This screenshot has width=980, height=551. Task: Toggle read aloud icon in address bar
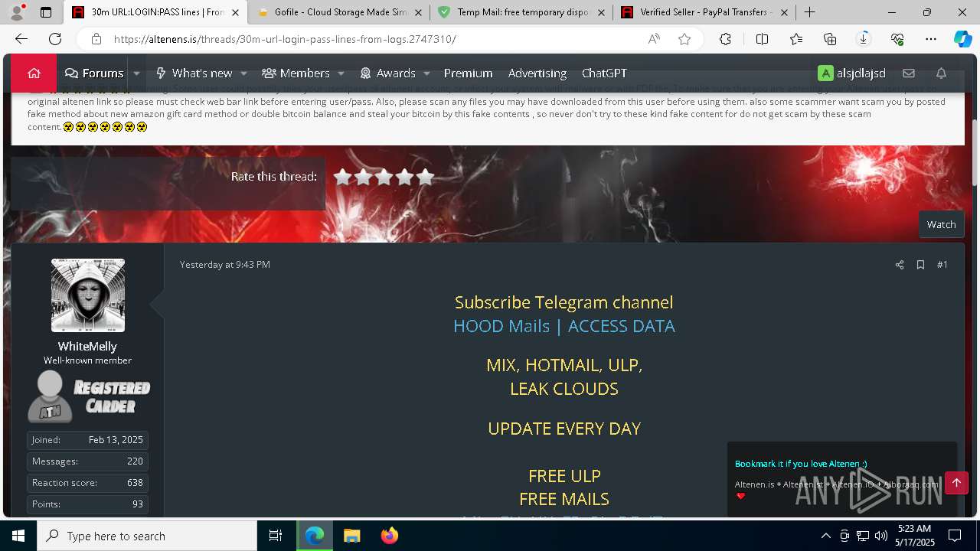[654, 39]
